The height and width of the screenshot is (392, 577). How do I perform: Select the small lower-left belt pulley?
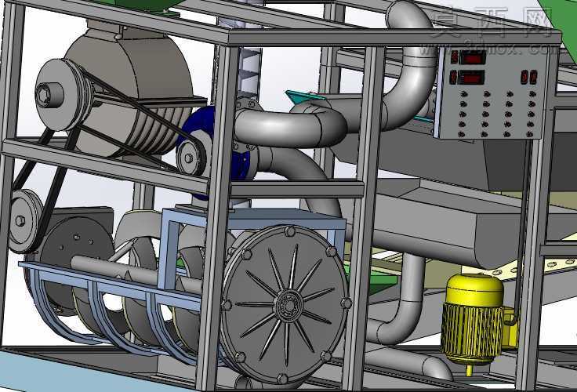(24, 221)
